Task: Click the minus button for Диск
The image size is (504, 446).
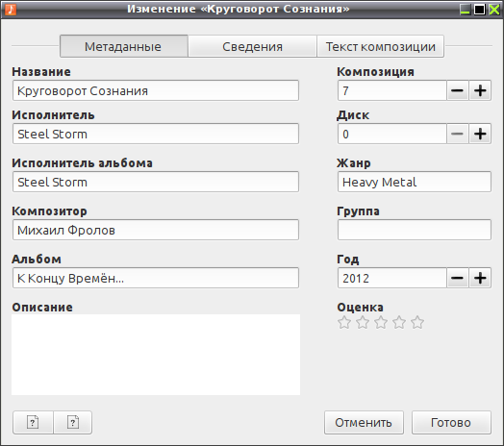Action: tap(458, 134)
